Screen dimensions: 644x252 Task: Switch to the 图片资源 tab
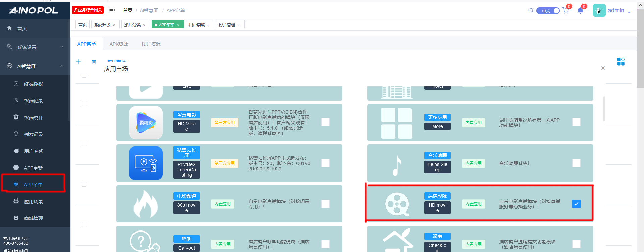click(151, 44)
